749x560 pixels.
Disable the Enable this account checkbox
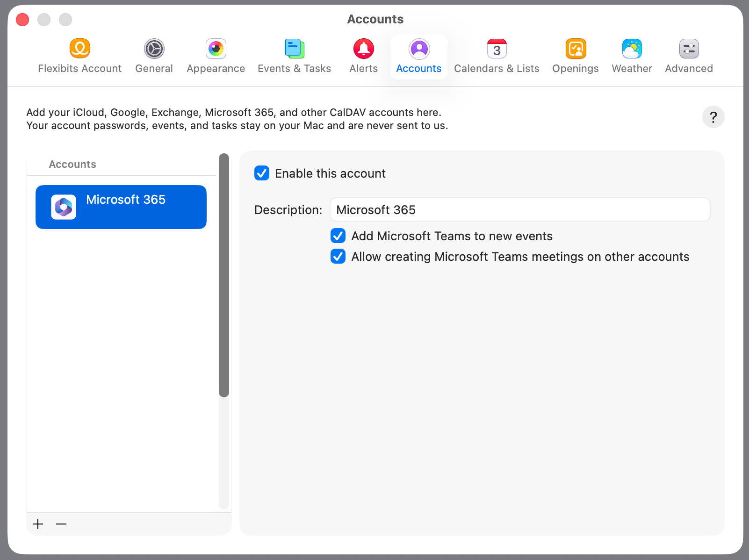click(x=262, y=173)
